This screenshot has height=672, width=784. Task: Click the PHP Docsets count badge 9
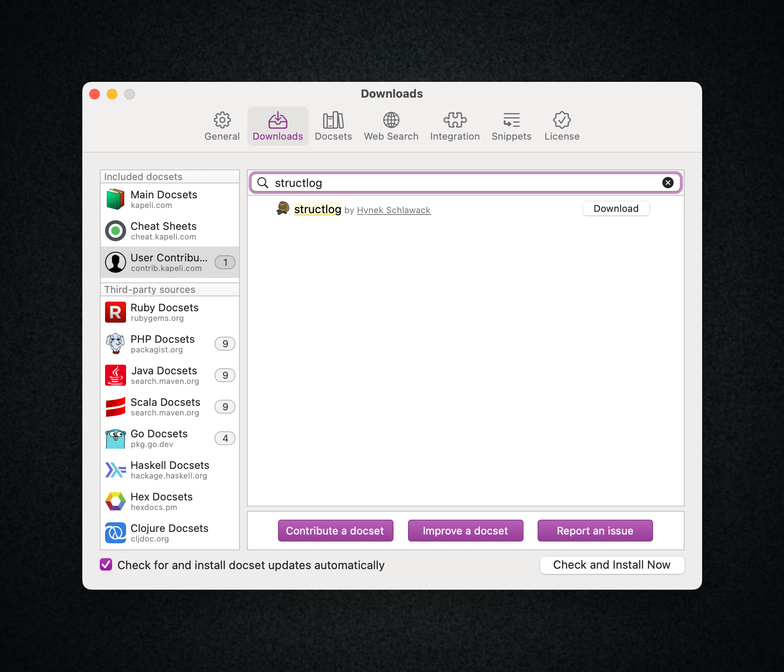[x=225, y=344]
